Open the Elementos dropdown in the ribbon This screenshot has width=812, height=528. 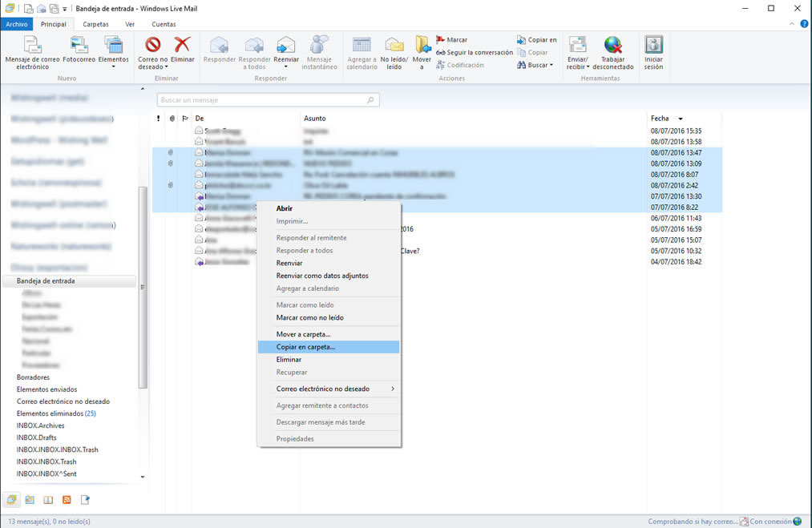coord(113,67)
